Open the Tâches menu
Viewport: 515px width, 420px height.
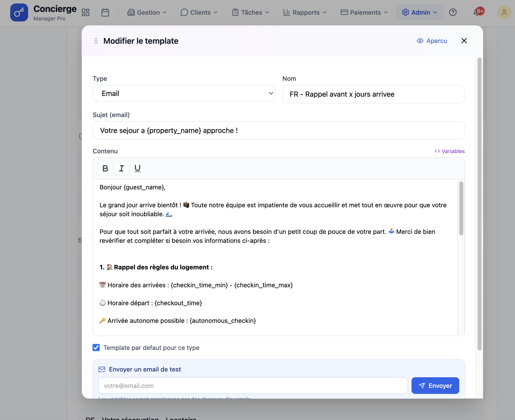click(x=250, y=12)
